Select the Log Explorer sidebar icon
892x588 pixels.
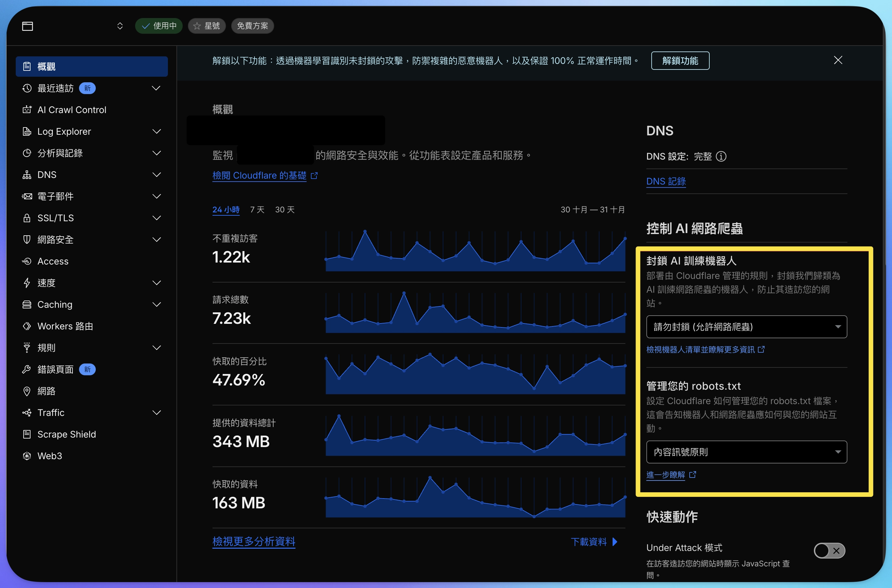pyautogui.click(x=27, y=131)
